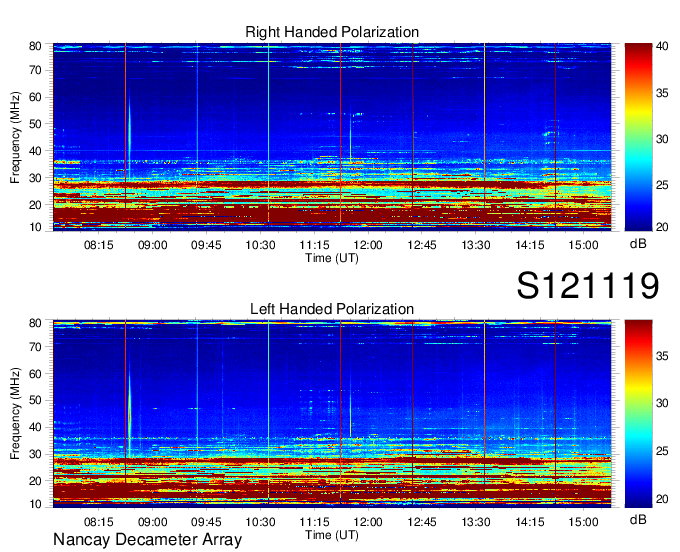Click the 08:15 tick under Left Handed plot

pos(98,522)
